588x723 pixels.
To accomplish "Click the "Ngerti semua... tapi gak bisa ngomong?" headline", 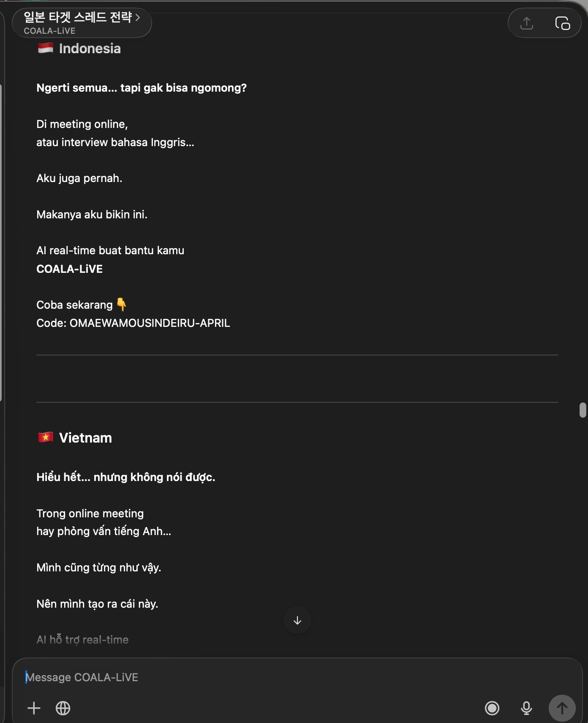I will pyautogui.click(x=142, y=88).
